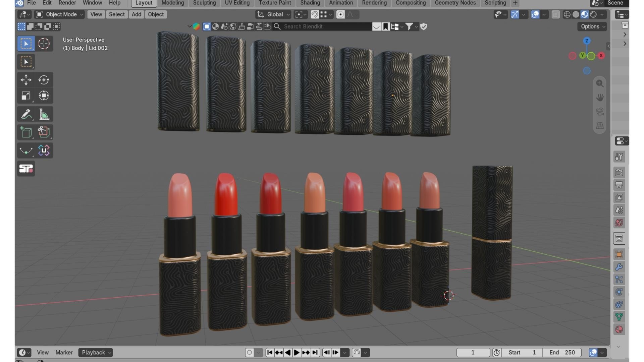Open the Object Mode dropdown
The height and width of the screenshot is (362, 644).
pyautogui.click(x=59, y=14)
